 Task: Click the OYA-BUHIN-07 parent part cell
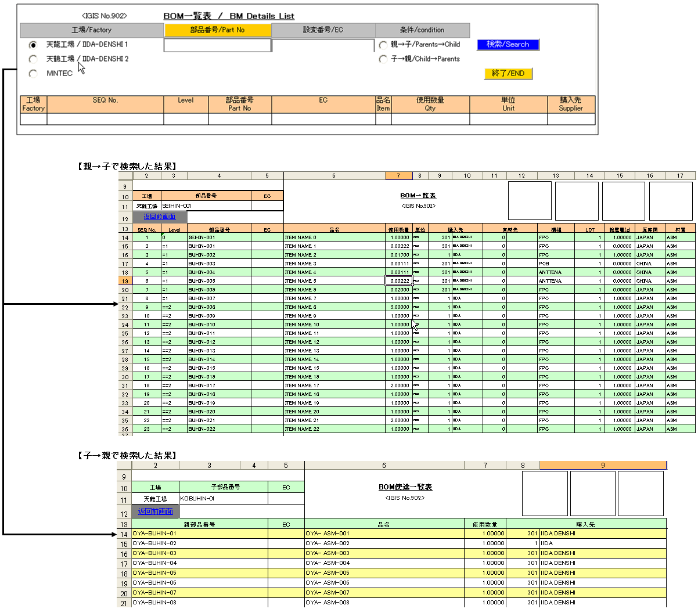[x=200, y=593]
